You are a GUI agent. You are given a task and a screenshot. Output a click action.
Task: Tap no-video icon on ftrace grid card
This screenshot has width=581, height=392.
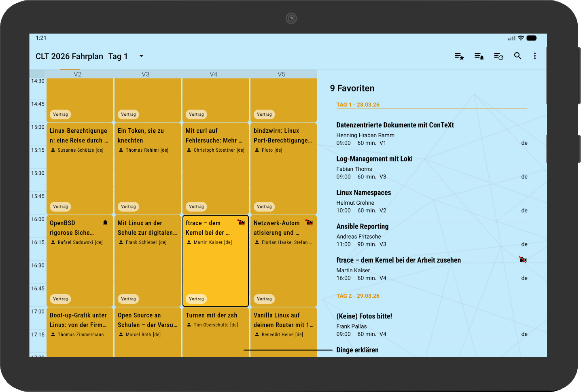coord(241,222)
